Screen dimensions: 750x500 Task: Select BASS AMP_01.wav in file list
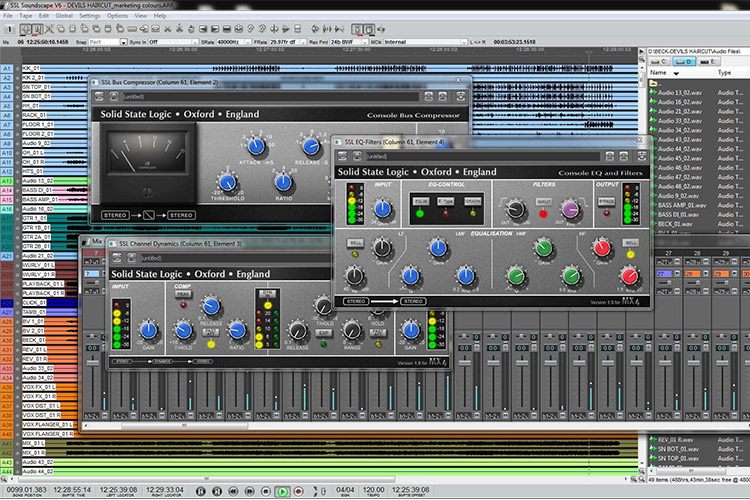tap(682, 205)
